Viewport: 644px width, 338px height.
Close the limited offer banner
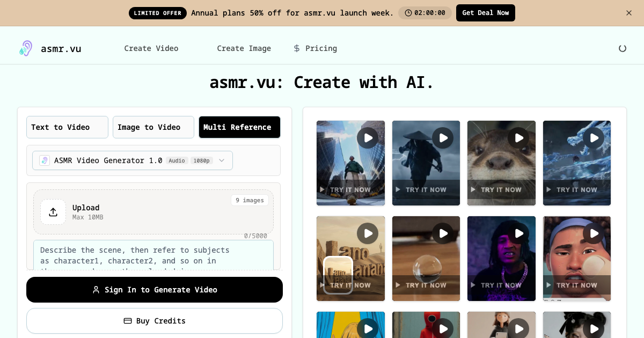[x=629, y=13]
